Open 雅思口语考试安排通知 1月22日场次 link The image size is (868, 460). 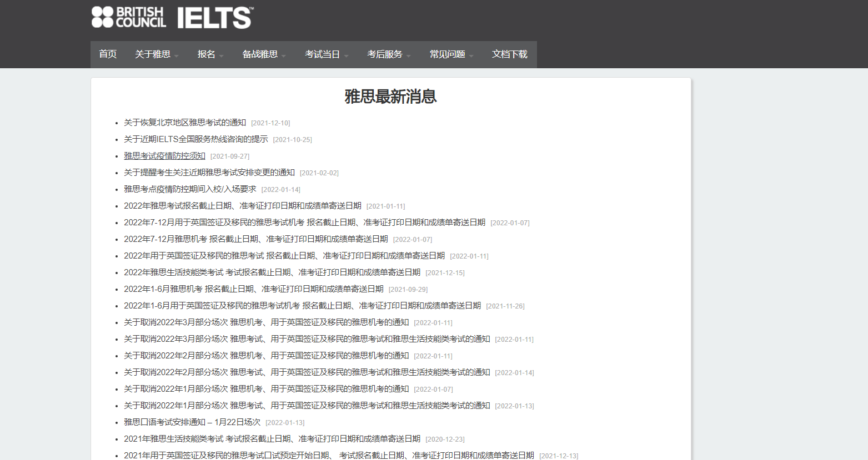(x=192, y=422)
